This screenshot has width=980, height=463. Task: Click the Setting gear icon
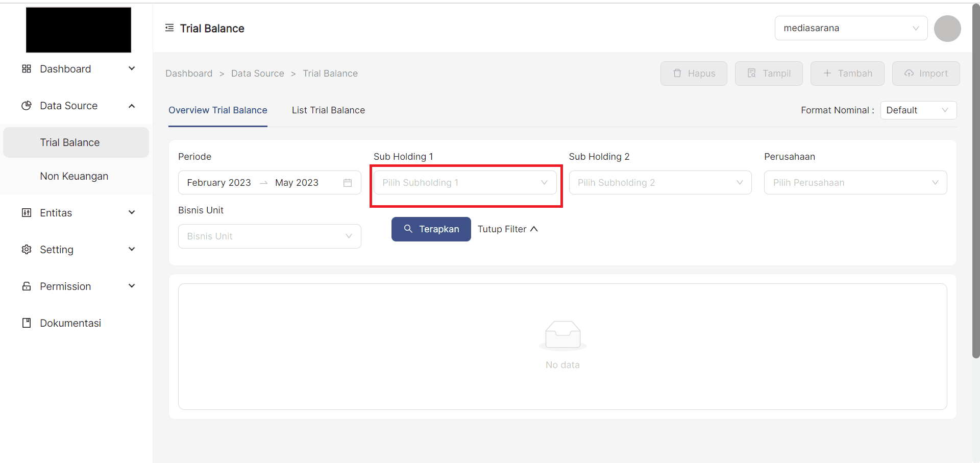coord(27,250)
